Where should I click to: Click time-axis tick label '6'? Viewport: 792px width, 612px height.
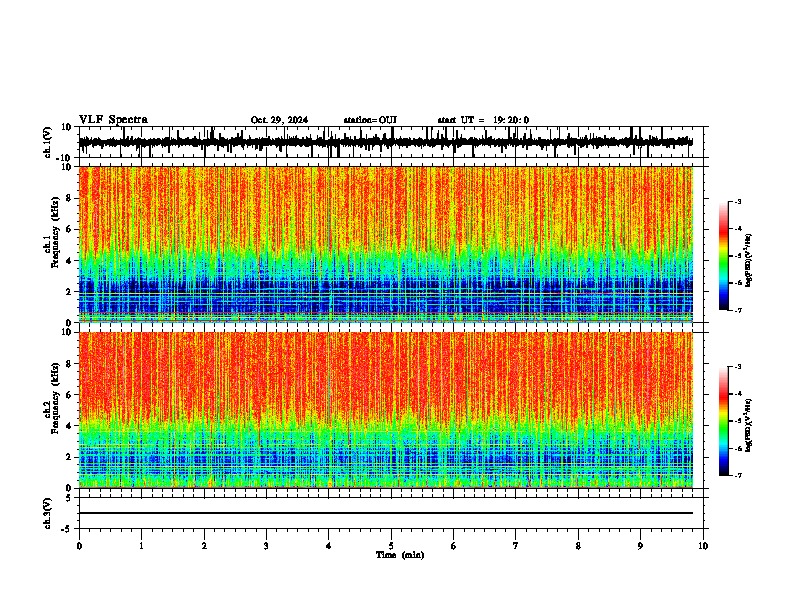click(454, 546)
